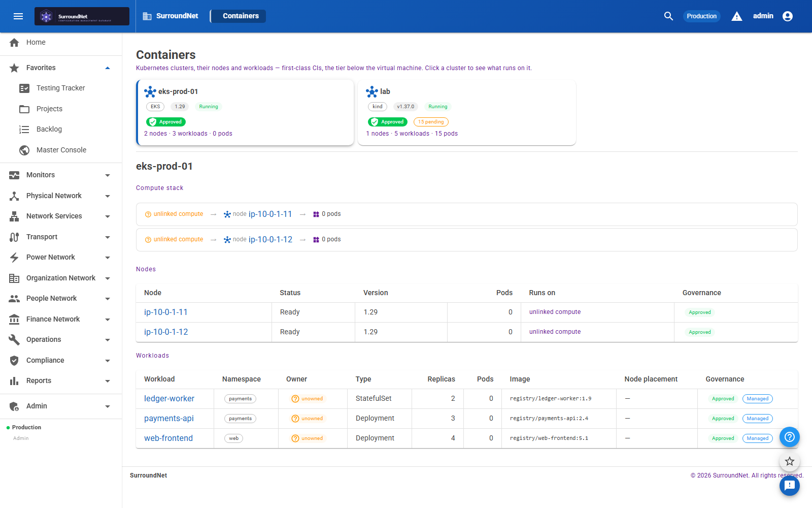Click the Power Network bolt icon
This screenshot has height=508, width=812.
[14, 258]
